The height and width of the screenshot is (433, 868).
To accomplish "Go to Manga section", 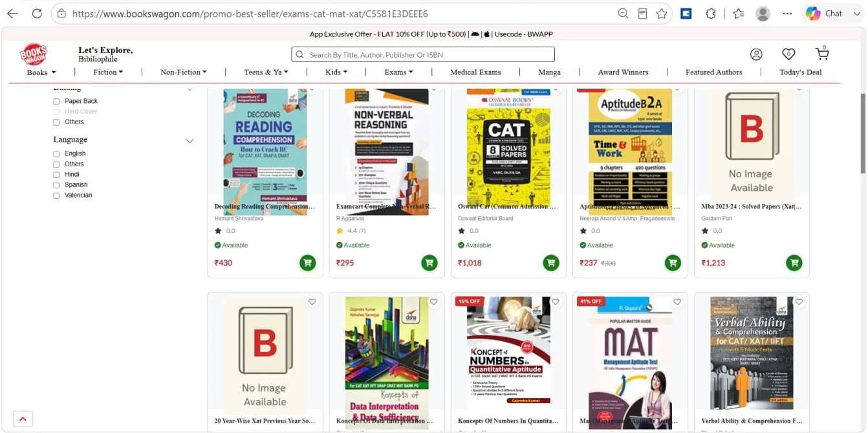I will 549,72.
